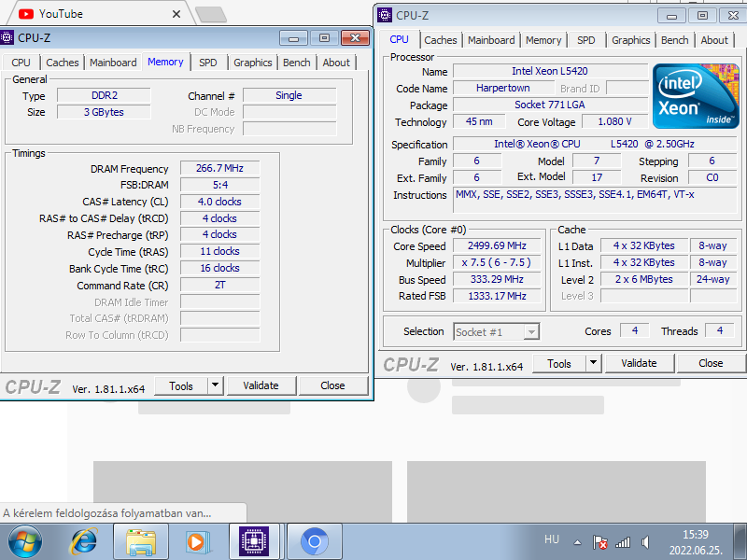Image resolution: width=747 pixels, height=560 pixels.
Task: Click the DDR2 memory type field
Action: (x=104, y=95)
